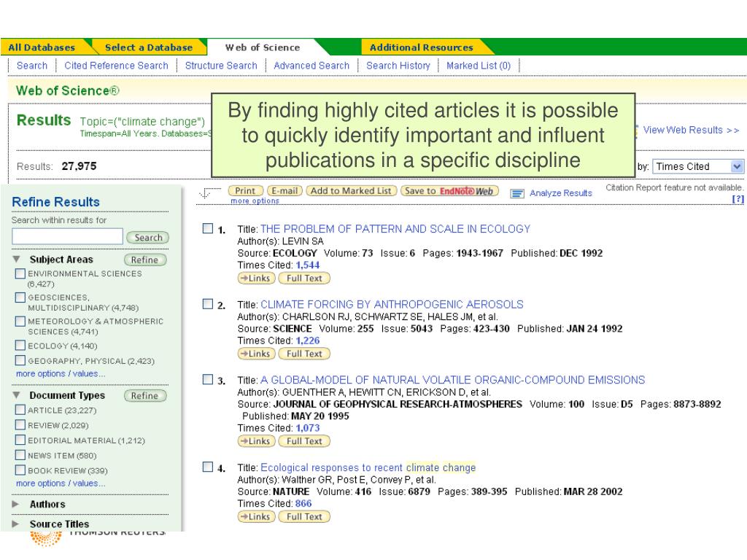This screenshot has height=560, width=747.
Task: Open the Select a Database tab
Action: click(x=149, y=47)
